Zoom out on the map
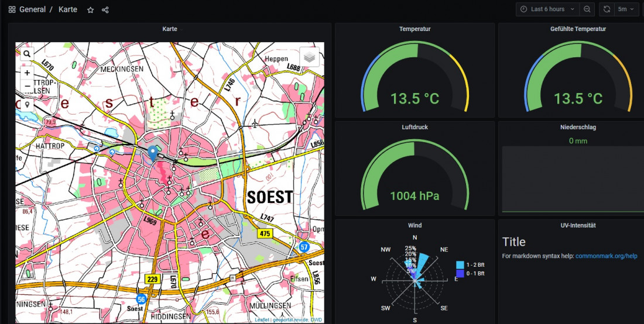644x324 pixels. pyautogui.click(x=27, y=86)
